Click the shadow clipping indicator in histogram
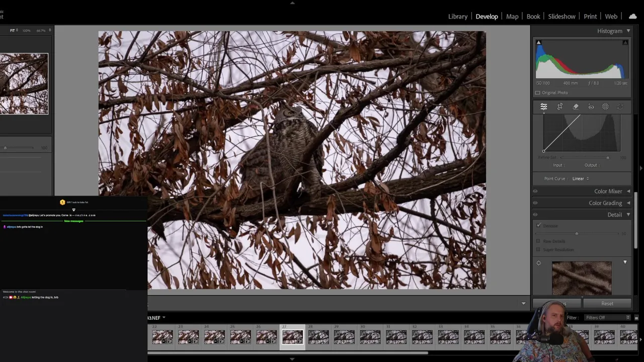 coord(538,43)
